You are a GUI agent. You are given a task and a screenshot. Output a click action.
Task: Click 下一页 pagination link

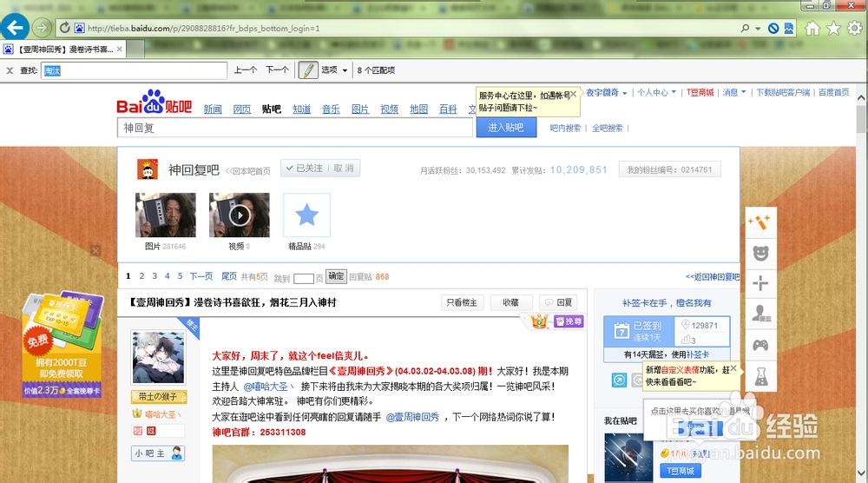tap(201, 276)
